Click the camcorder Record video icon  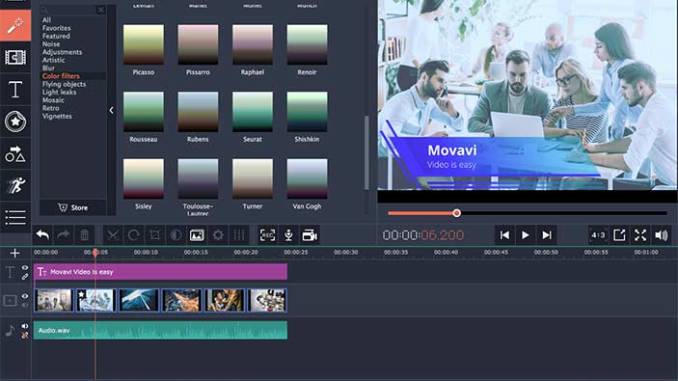(x=310, y=235)
